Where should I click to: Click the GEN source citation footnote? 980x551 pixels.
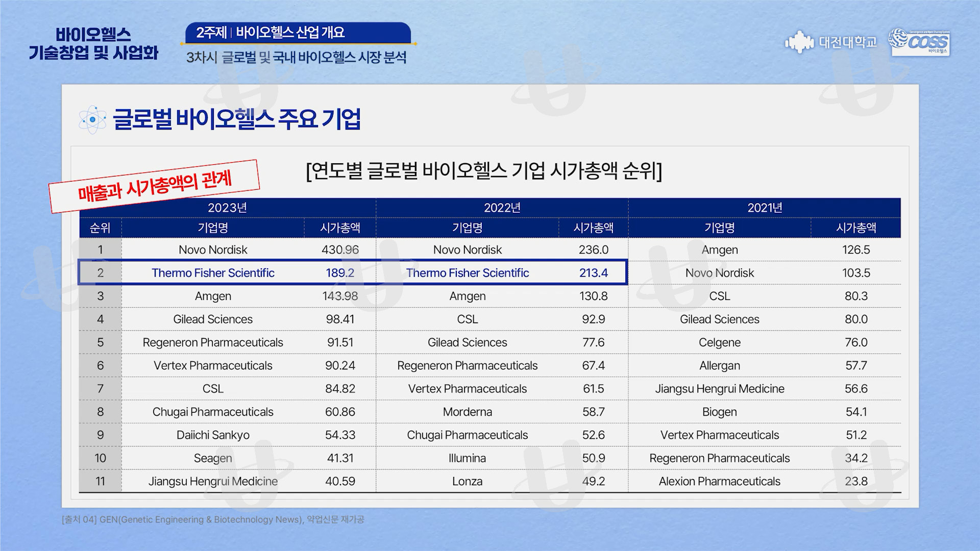pyautogui.click(x=213, y=519)
